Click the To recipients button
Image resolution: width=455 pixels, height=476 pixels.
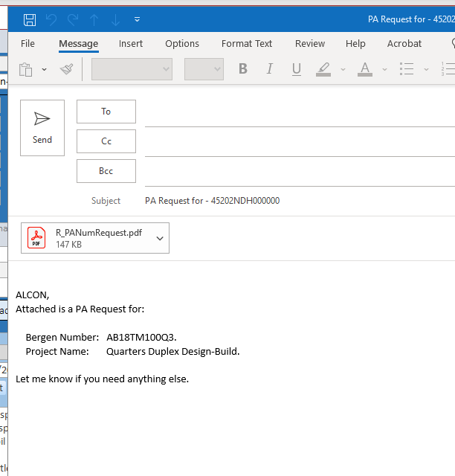click(106, 112)
